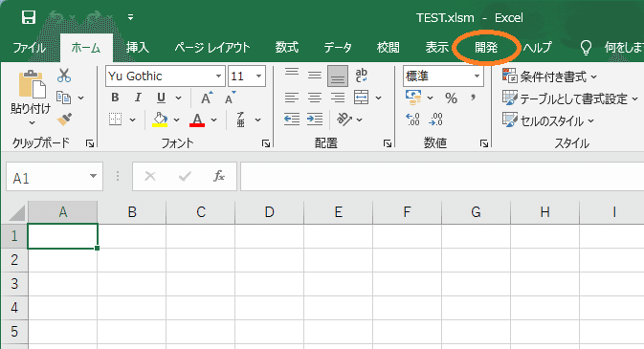Switch to the ページ レイアウト tab
Screen dimensions: 644x349
point(211,48)
